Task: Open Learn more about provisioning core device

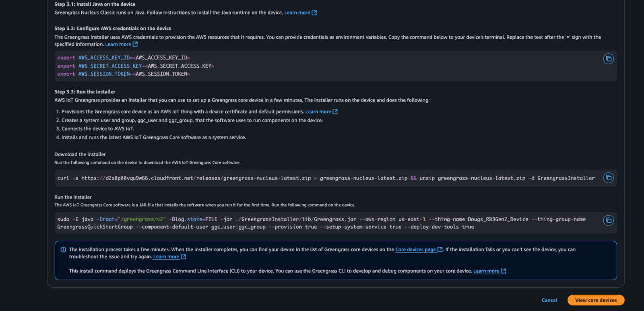Action: tap(318, 112)
